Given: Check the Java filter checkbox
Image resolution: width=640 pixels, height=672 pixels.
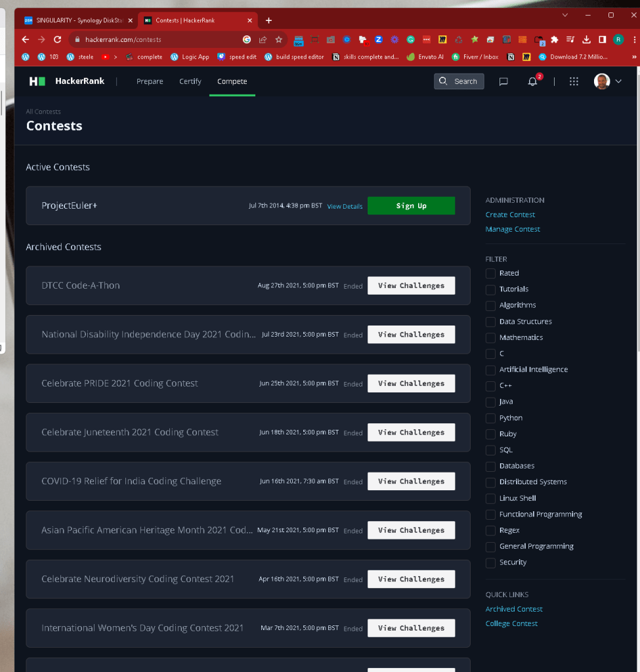Looking at the screenshot, I should pos(490,402).
